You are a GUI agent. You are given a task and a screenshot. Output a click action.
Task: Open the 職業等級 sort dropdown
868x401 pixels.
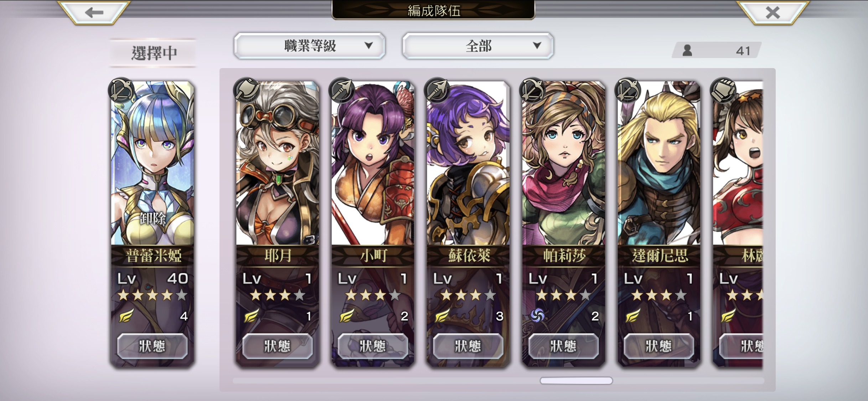[310, 46]
